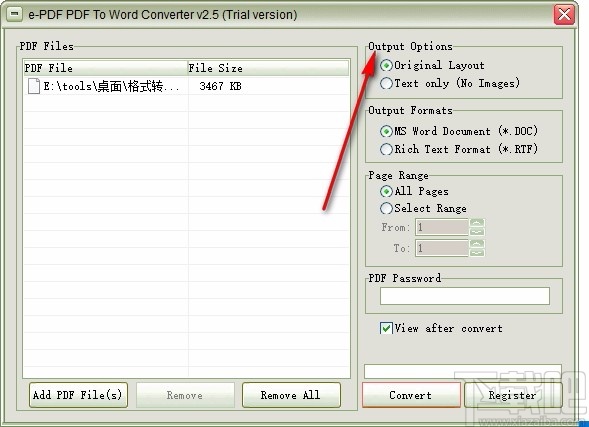The width and height of the screenshot is (589, 427).
Task: Increase the To page number
Action: [x=477, y=243]
